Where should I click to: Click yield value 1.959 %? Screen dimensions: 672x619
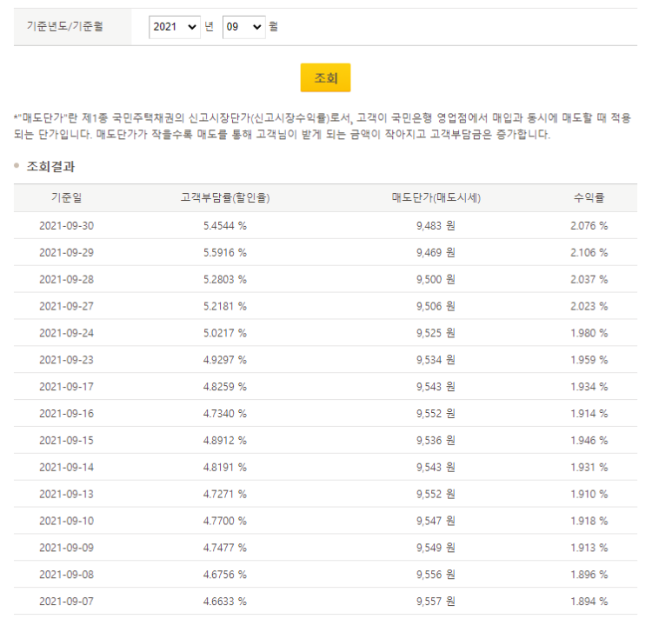point(589,360)
